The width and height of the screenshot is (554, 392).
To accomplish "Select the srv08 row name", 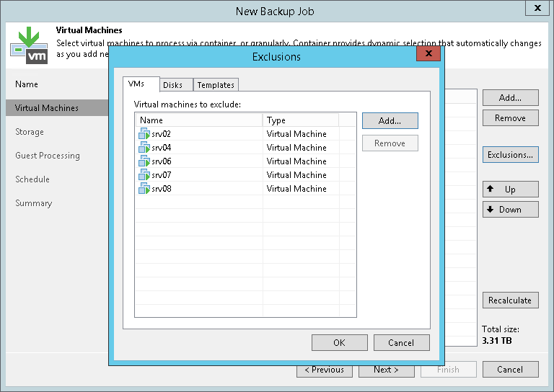I will coord(162,189).
